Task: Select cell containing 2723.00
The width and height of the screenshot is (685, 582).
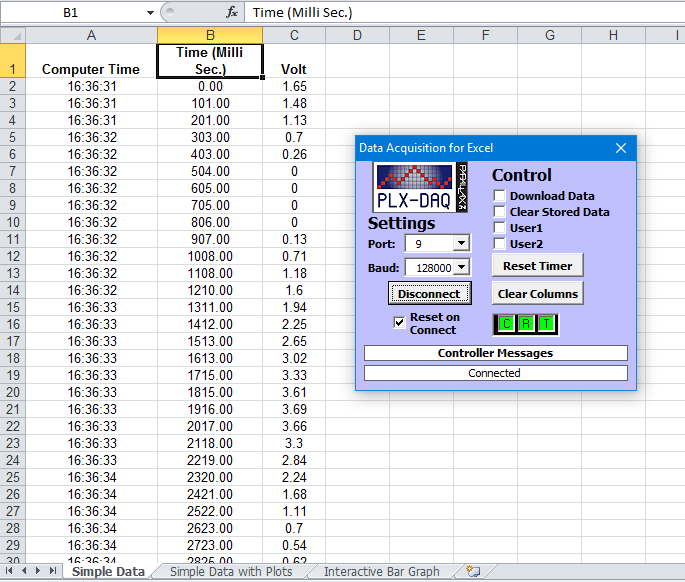Action: tap(210, 545)
